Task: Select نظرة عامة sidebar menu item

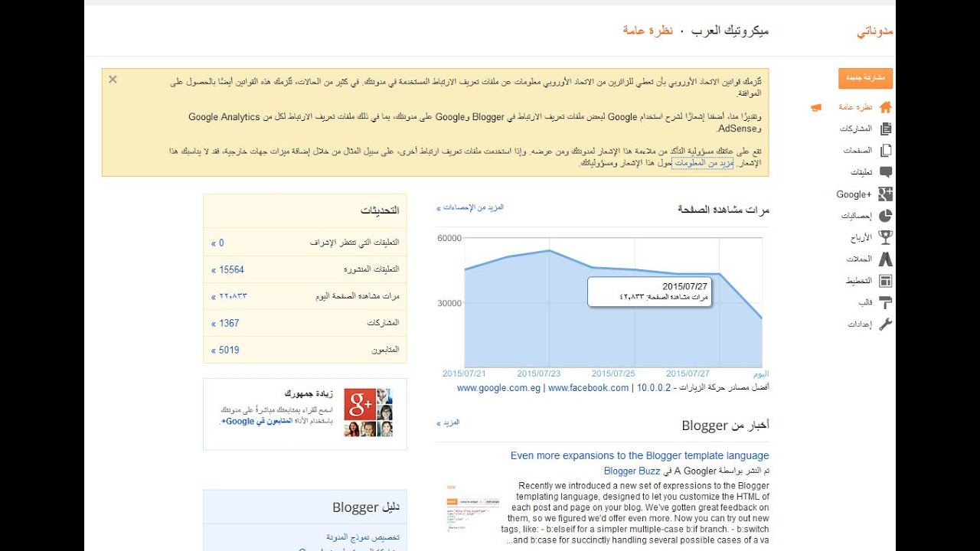Action: tap(855, 107)
